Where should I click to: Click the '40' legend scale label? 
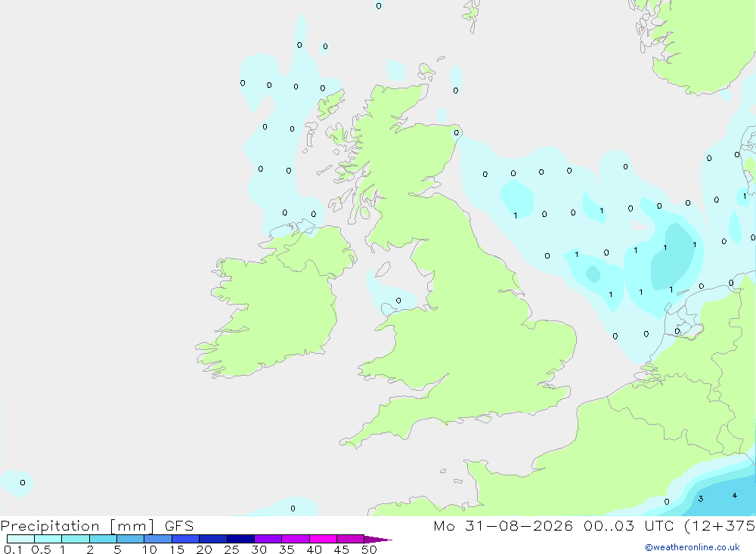314,549
